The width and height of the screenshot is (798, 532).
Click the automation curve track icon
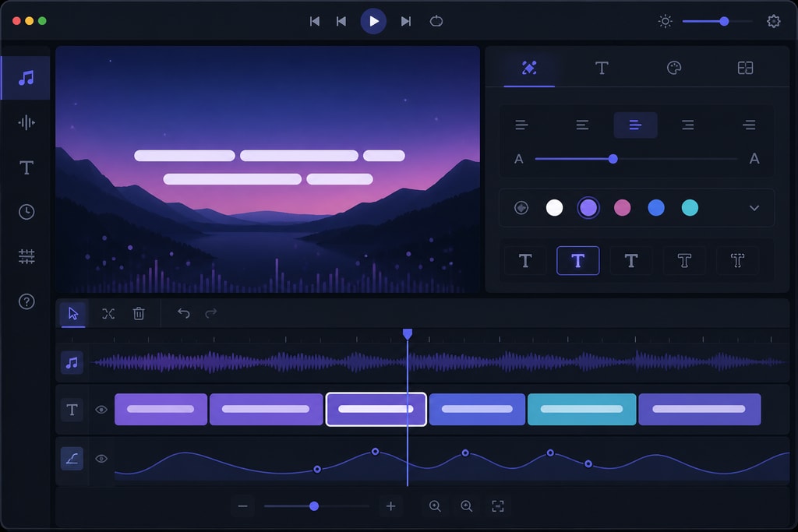pyautogui.click(x=72, y=459)
